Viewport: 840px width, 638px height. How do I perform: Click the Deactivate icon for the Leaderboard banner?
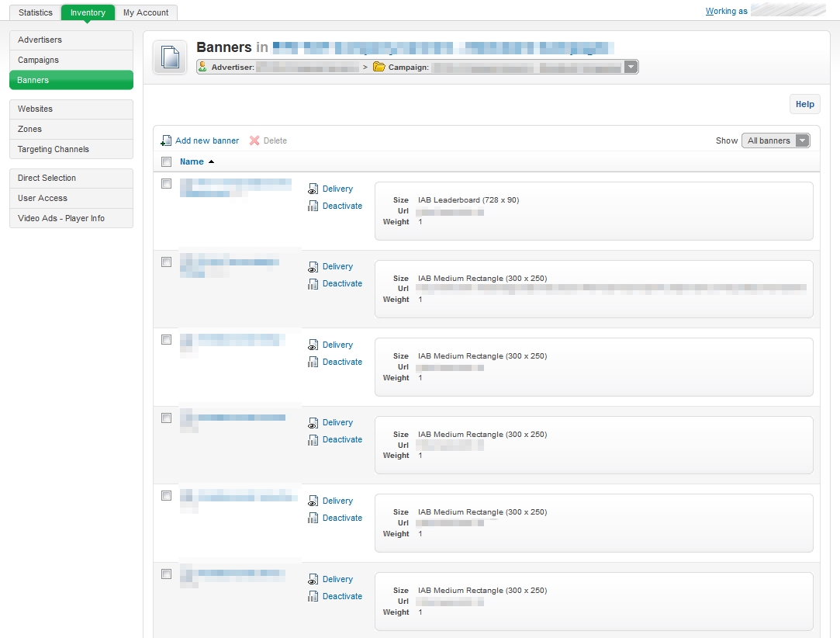pyautogui.click(x=313, y=206)
